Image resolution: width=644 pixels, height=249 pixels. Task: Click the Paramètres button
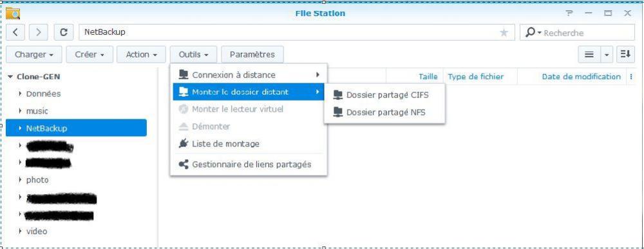(252, 54)
